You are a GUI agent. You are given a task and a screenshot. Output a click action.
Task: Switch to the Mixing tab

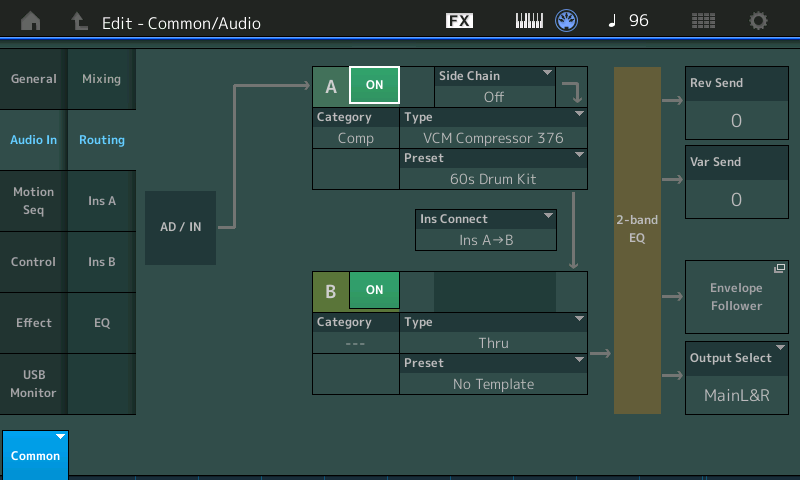[102, 79]
